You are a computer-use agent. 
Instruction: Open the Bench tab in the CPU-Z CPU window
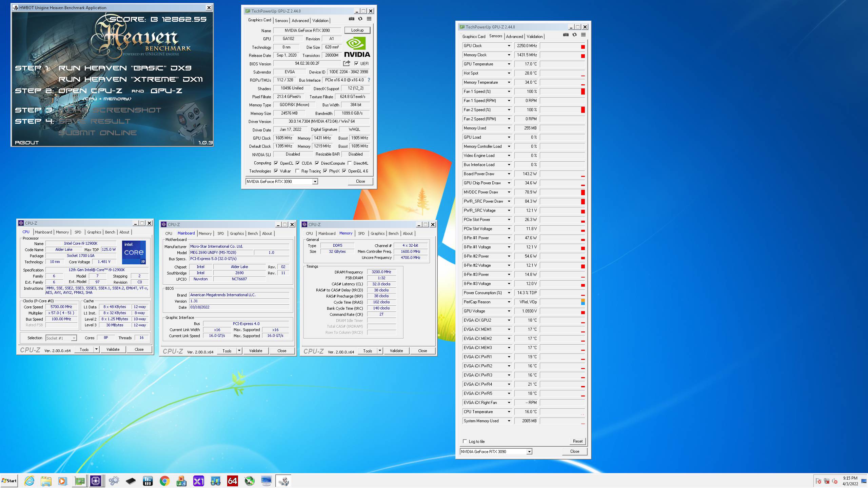[110, 232]
